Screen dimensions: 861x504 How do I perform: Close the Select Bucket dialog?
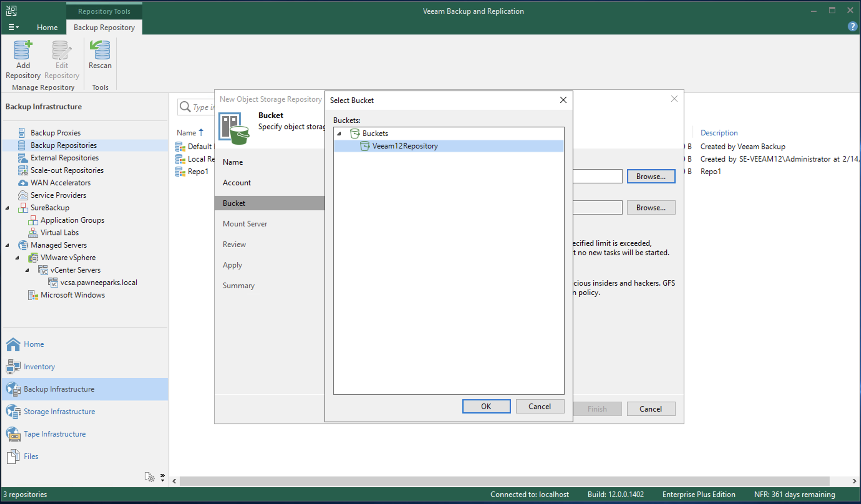563,100
